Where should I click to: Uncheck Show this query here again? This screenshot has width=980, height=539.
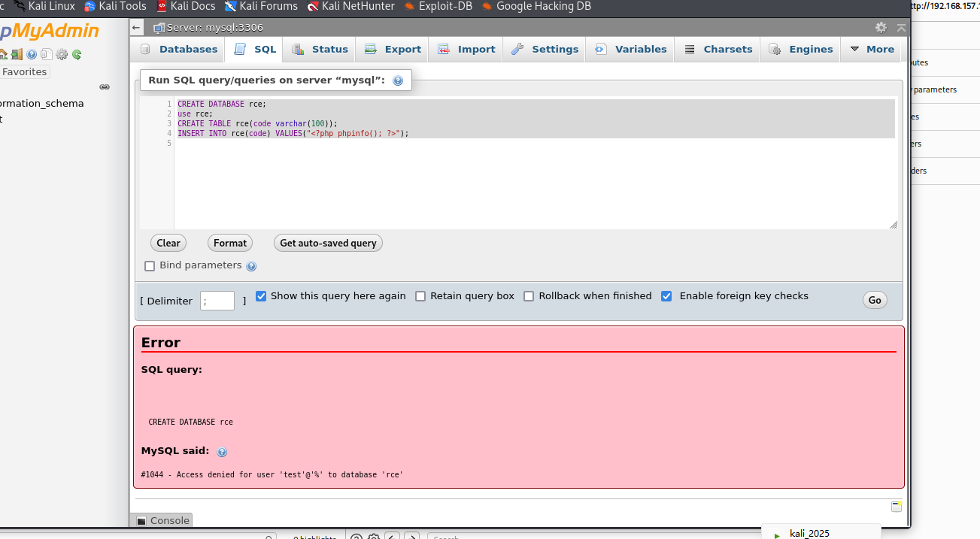(x=261, y=296)
